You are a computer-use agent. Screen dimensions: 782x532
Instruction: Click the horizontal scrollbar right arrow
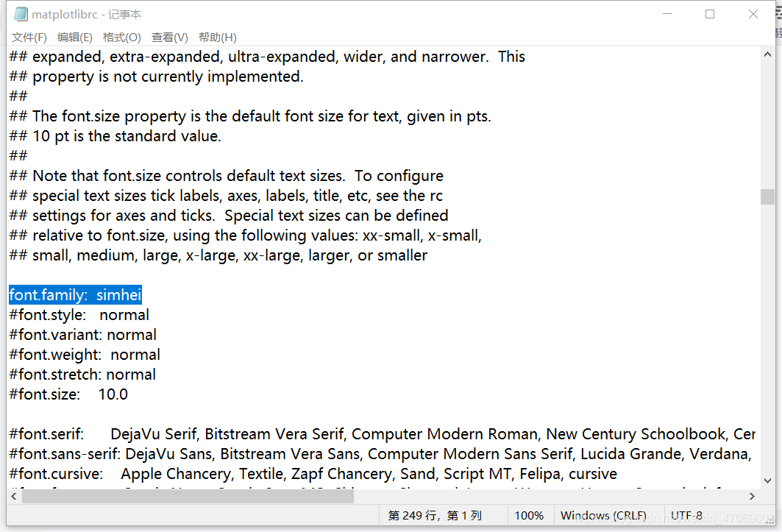753,497
